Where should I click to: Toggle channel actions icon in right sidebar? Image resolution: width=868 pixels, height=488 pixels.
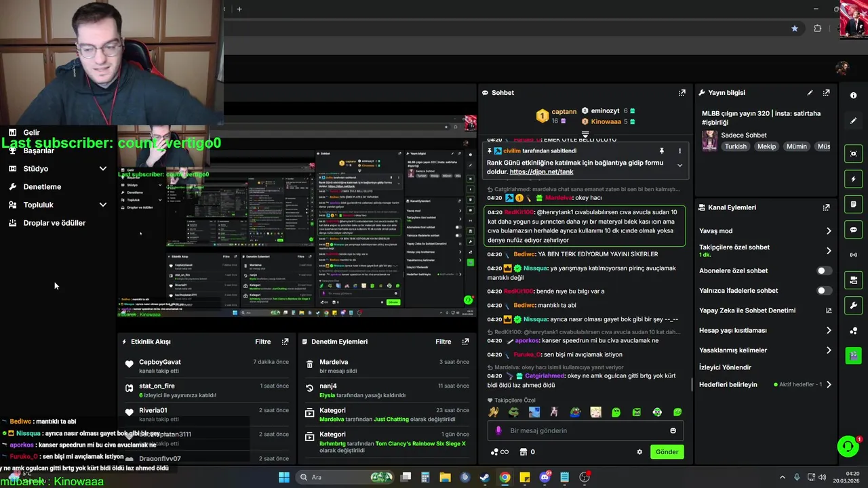pos(853,280)
